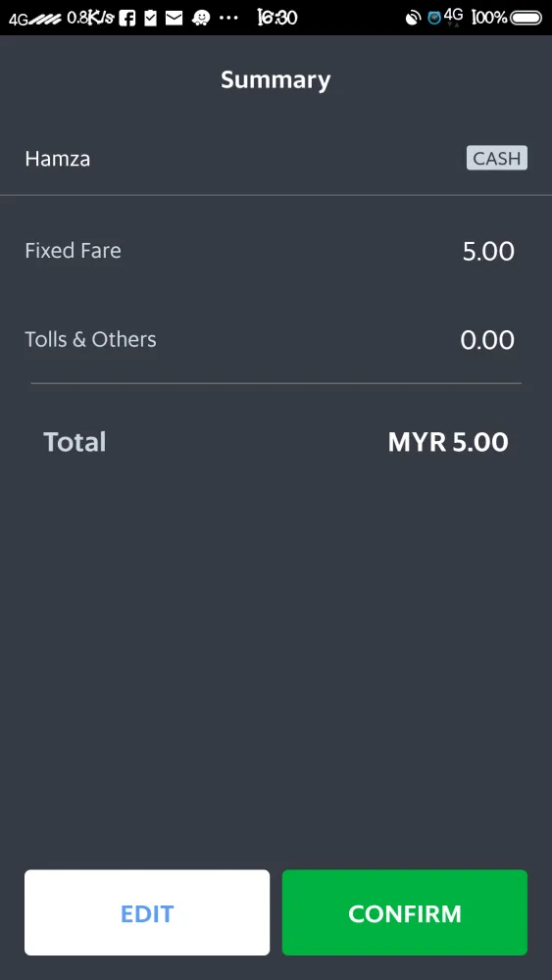Tap the Fixed Fare amount 5.00
The height and width of the screenshot is (980, 552).
coord(488,251)
